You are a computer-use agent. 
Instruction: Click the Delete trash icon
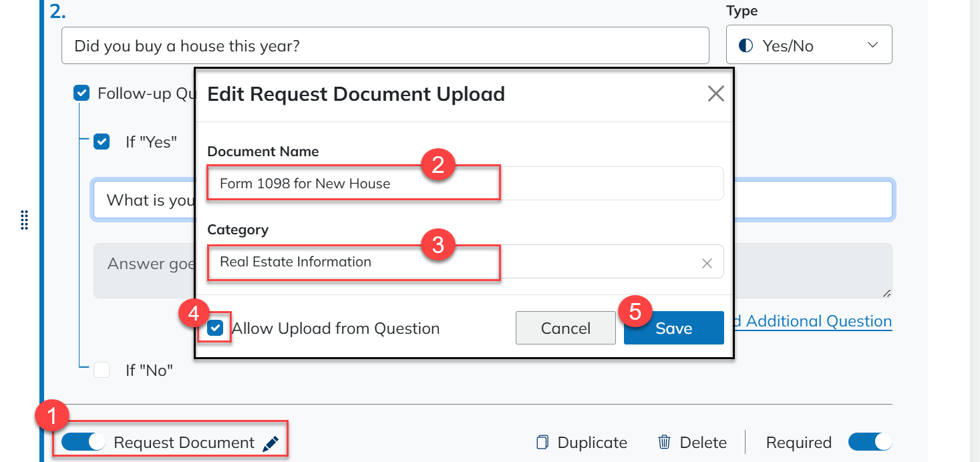(x=664, y=443)
